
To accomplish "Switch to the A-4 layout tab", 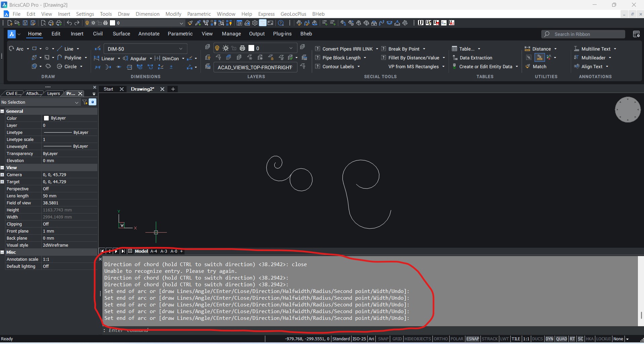I will pyautogui.click(x=153, y=251).
